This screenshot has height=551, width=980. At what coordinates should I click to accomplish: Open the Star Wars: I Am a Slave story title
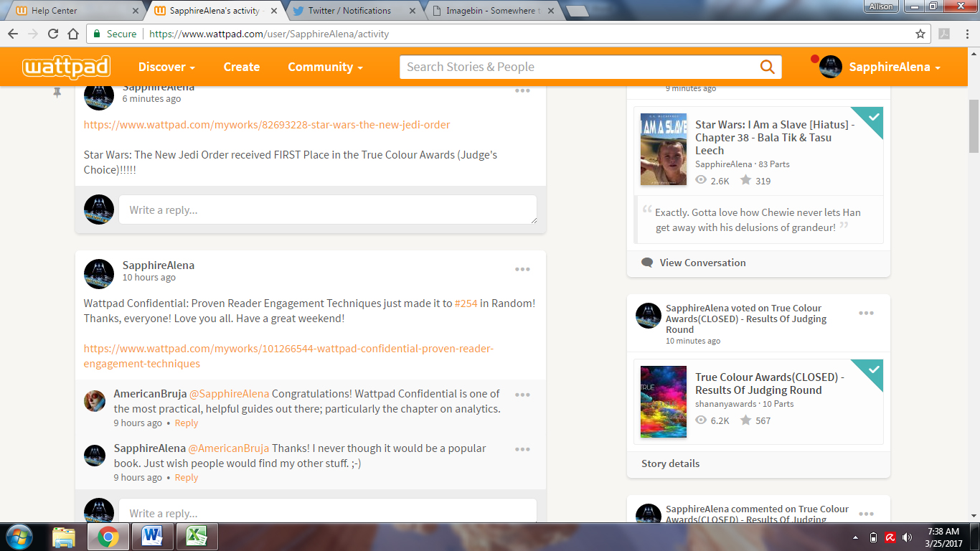pos(775,138)
